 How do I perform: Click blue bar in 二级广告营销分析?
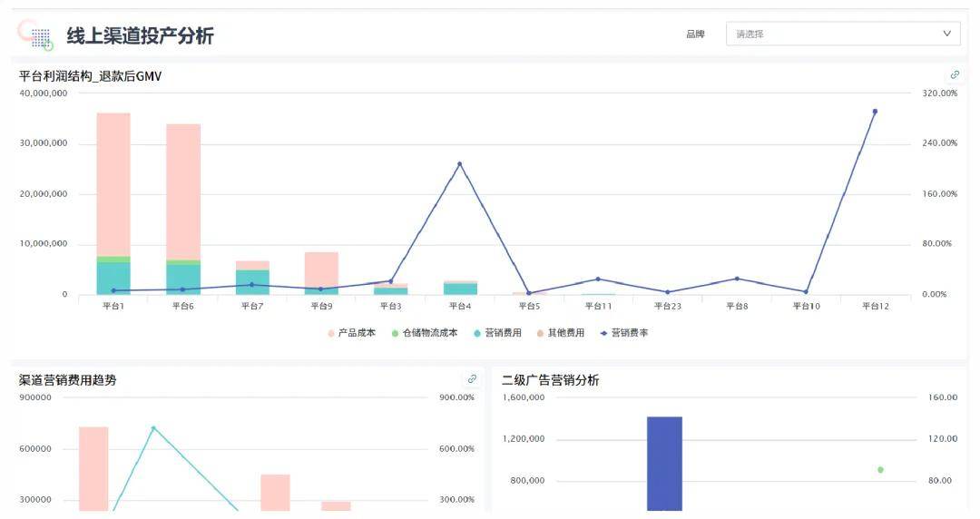pyautogui.click(x=664, y=463)
